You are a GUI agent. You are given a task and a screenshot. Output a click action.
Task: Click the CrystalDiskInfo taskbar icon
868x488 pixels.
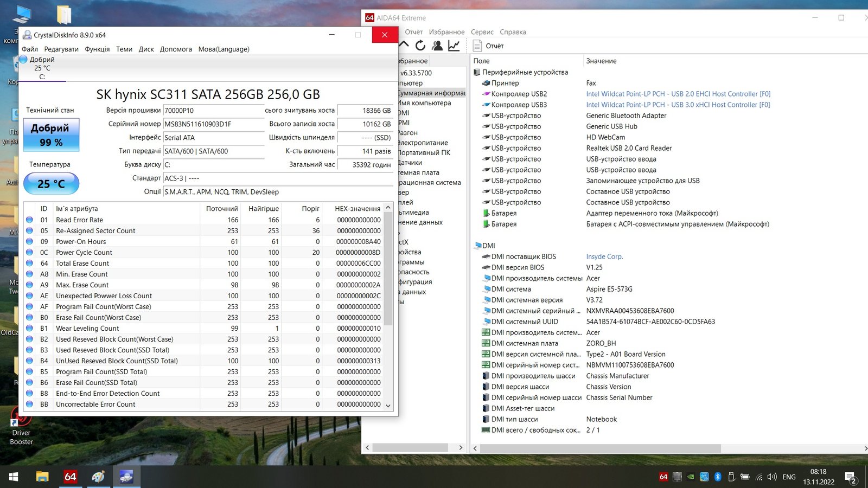click(126, 477)
